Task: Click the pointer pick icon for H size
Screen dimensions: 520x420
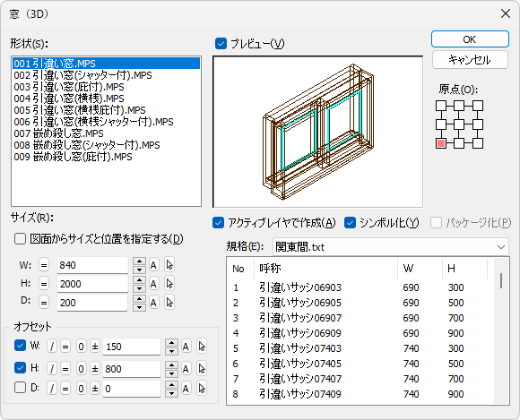Action: click(169, 284)
